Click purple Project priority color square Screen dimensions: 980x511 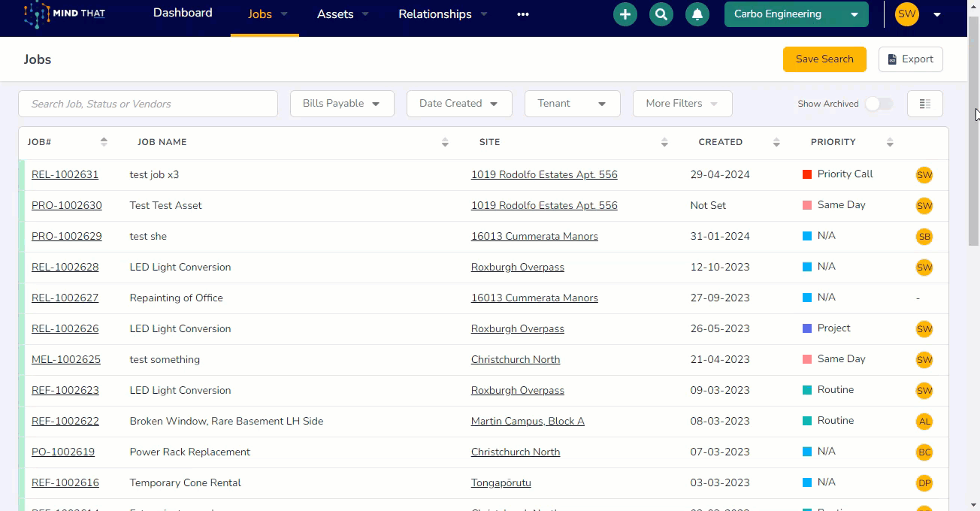pos(807,328)
